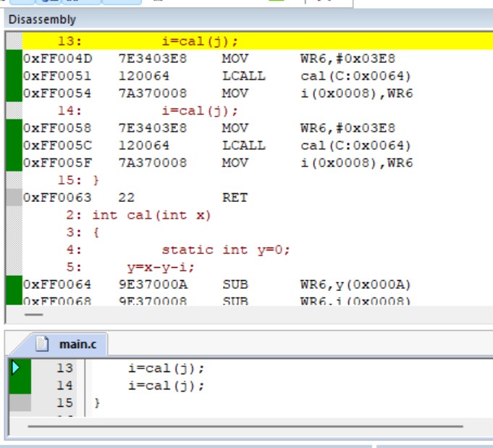Place cursor on line 14 code in main.c
This screenshot has height=448, width=493.
(167, 386)
